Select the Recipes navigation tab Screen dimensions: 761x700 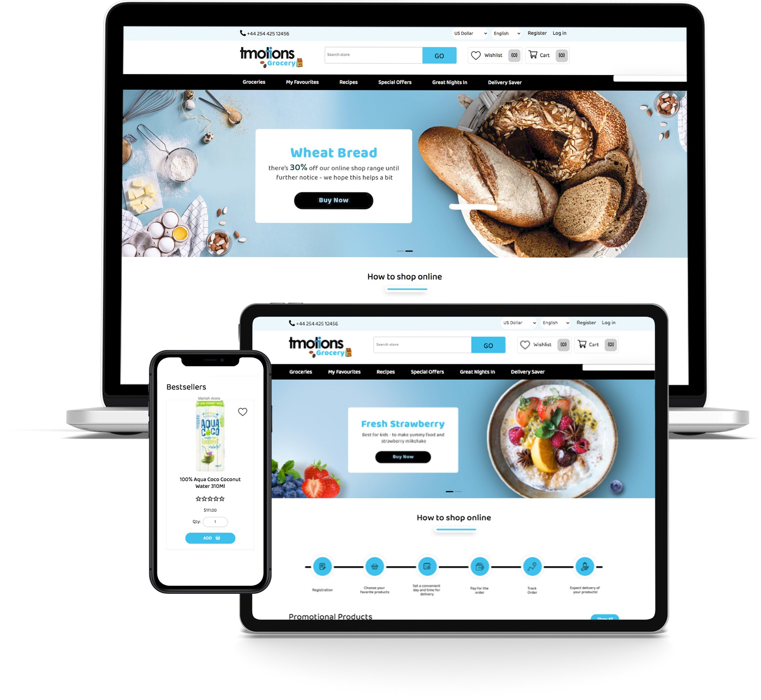[348, 82]
